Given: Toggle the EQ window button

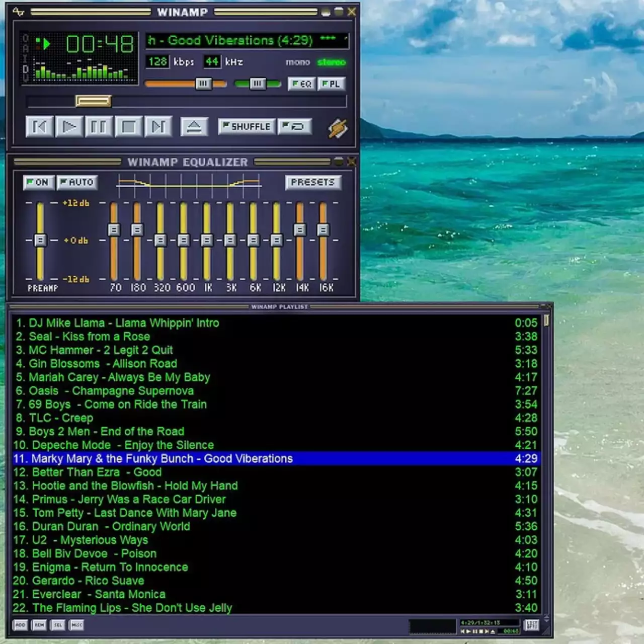Looking at the screenshot, I should point(302,84).
